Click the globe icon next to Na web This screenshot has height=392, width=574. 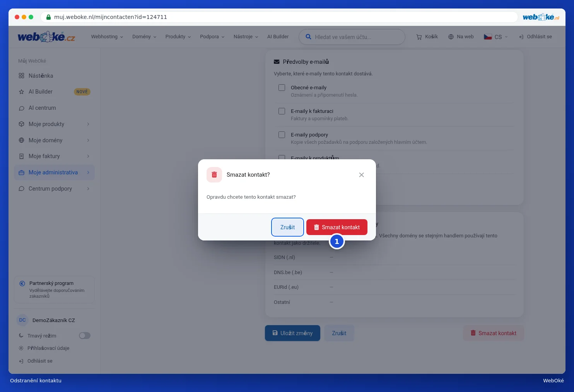[x=451, y=37]
